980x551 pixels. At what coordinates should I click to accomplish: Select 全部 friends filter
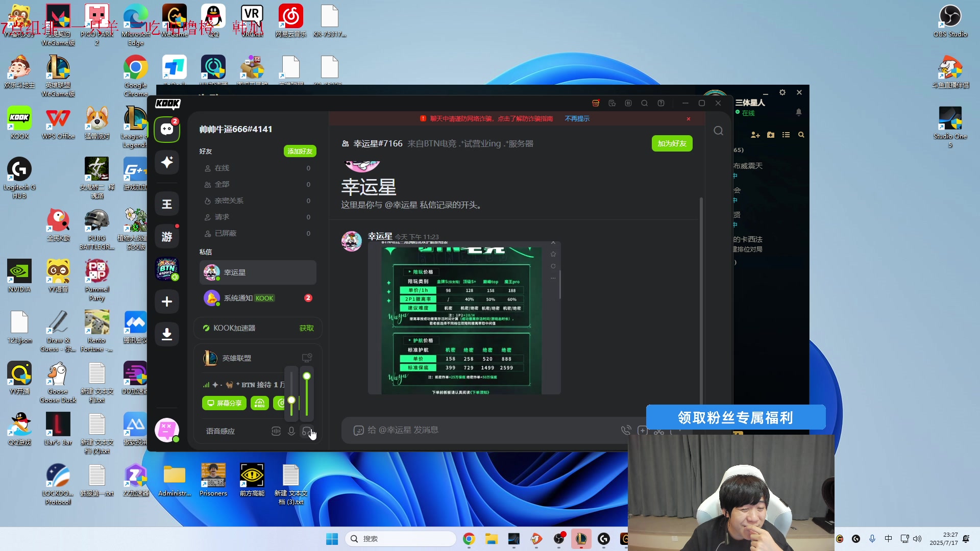[x=257, y=184]
